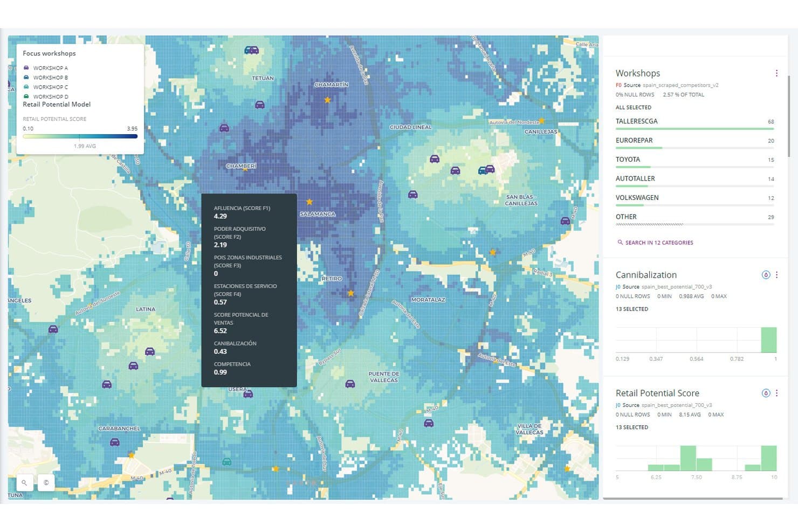Click the 'Score Potencial de Ventas' value 6.52

point(220,331)
